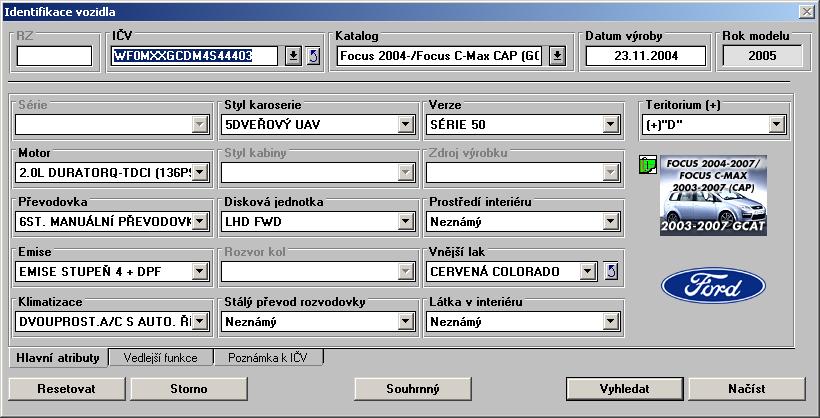Click the small green icon beside catalog image
Image resolution: width=820 pixels, height=418 pixels.
(646, 164)
